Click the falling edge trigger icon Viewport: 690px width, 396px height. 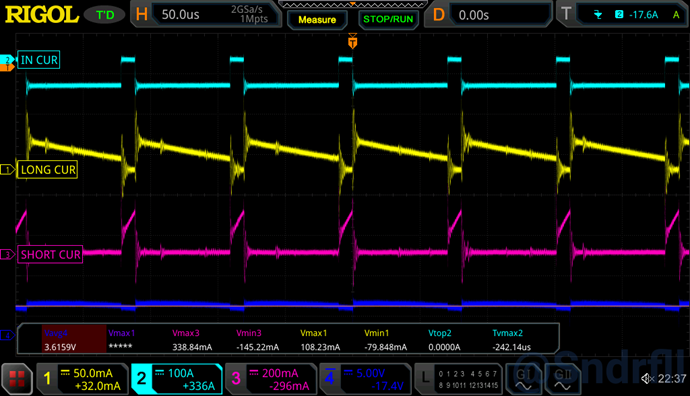pyautogui.click(x=598, y=15)
